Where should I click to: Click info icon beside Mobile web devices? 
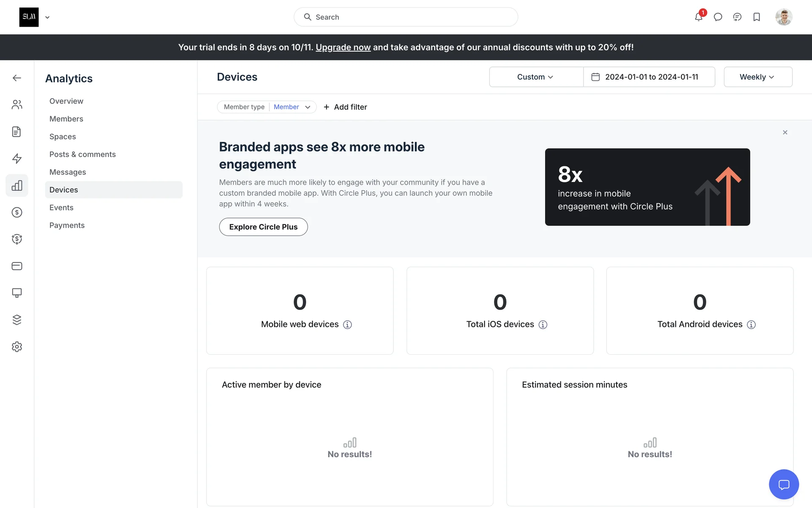coord(347,325)
